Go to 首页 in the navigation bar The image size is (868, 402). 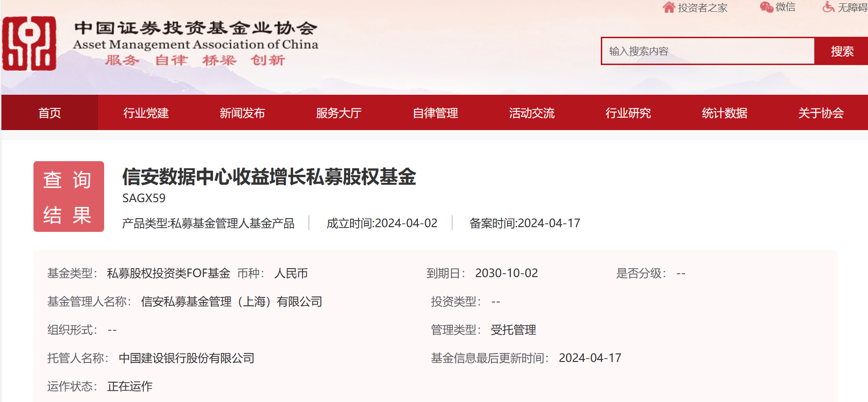[49, 113]
